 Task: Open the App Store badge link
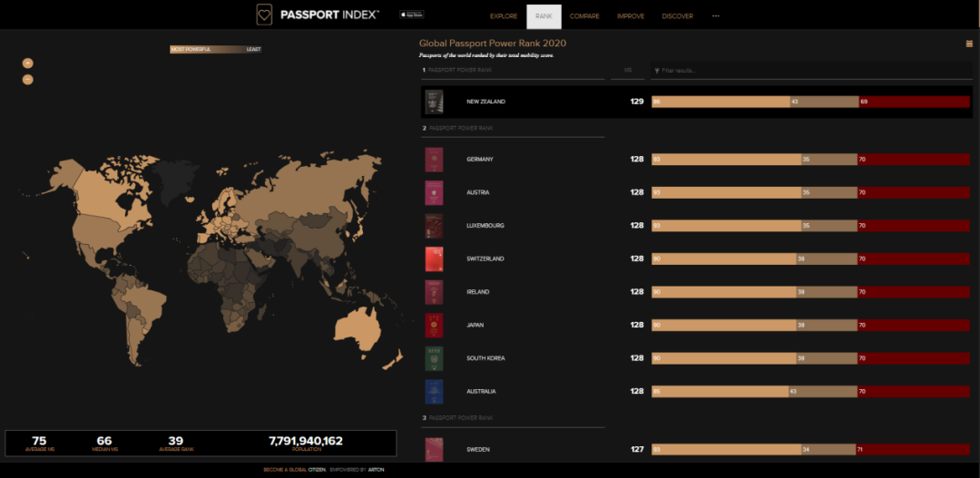[x=412, y=15]
